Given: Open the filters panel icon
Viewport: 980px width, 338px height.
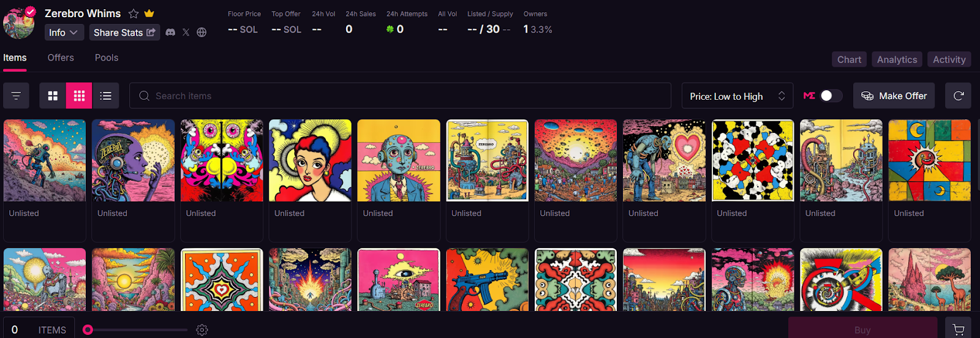Looking at the screenshot, I should tap(16, 96).
